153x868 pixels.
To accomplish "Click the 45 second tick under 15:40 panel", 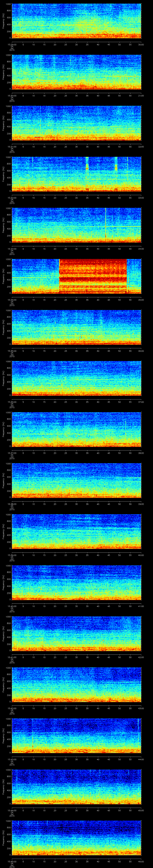I will [109, 606].
